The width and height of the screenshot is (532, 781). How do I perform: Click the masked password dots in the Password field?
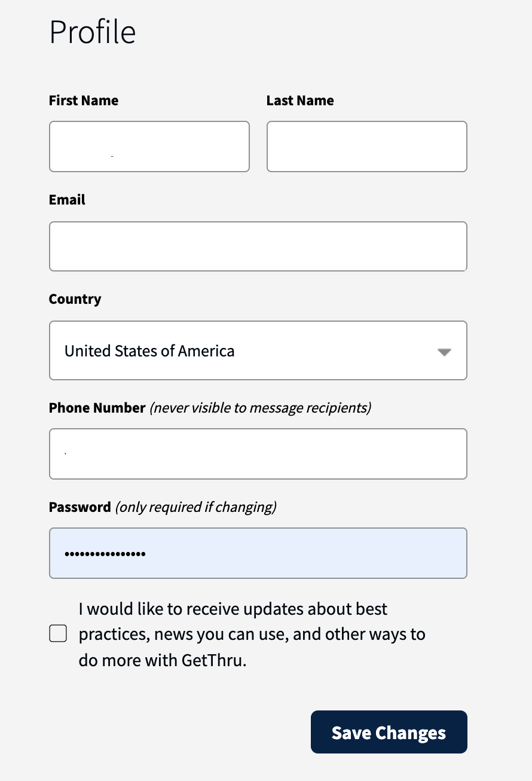(105, 553)
